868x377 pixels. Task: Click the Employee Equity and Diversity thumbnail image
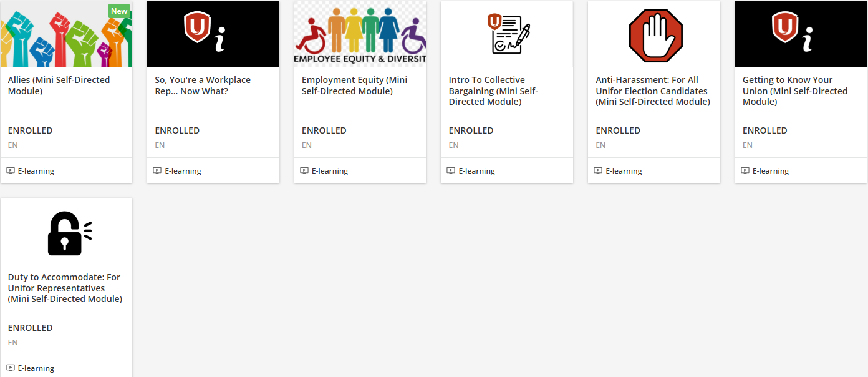(x=360, y=34)
